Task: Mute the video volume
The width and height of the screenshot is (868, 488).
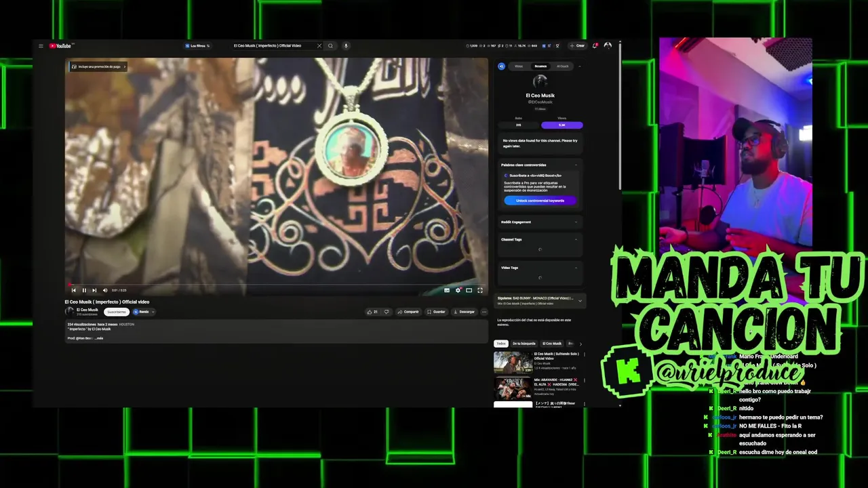Action: 105,290
